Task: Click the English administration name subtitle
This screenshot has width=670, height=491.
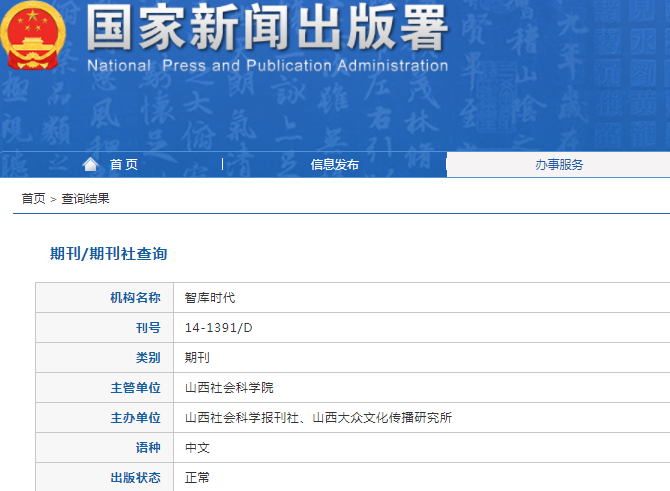Action: click(267, 66)
